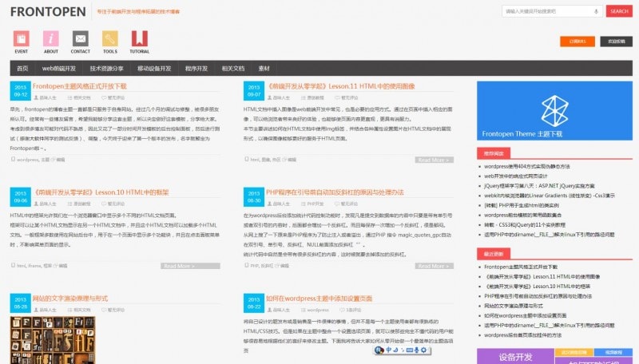Viewport: 639px width, 364px height.
Task: Click Read More under Lesson.10 post
Action: (x=190, y=266)
